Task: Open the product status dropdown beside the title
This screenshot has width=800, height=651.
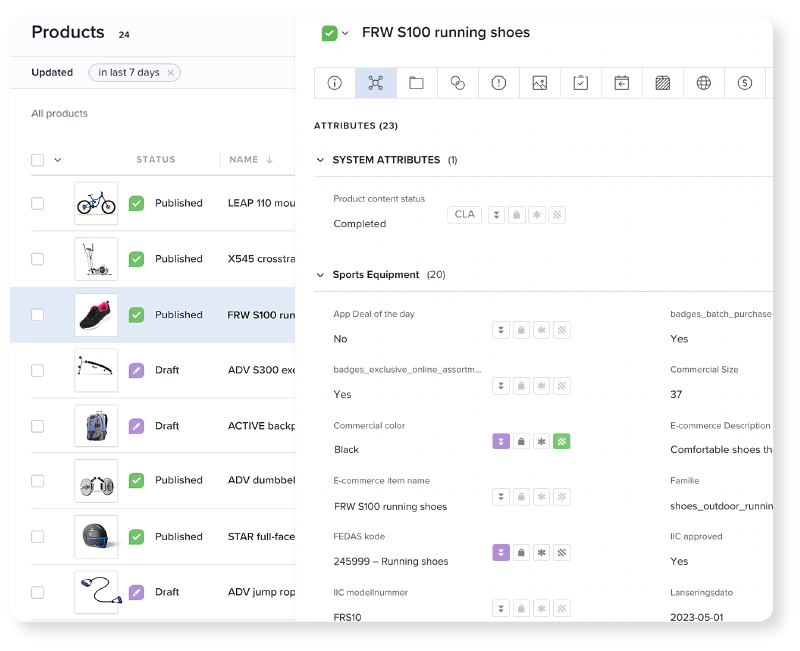Action: coord(345,33)
